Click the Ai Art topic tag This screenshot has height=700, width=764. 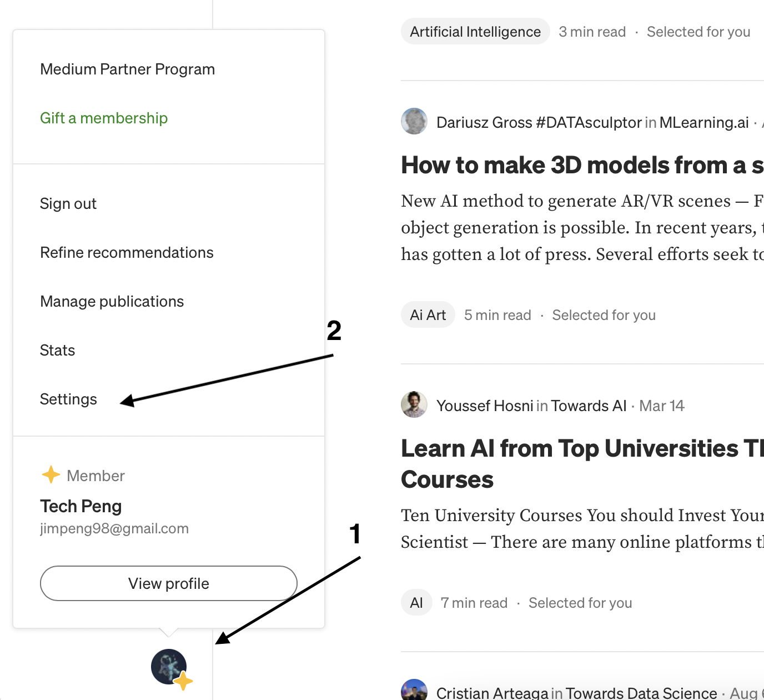428,315
